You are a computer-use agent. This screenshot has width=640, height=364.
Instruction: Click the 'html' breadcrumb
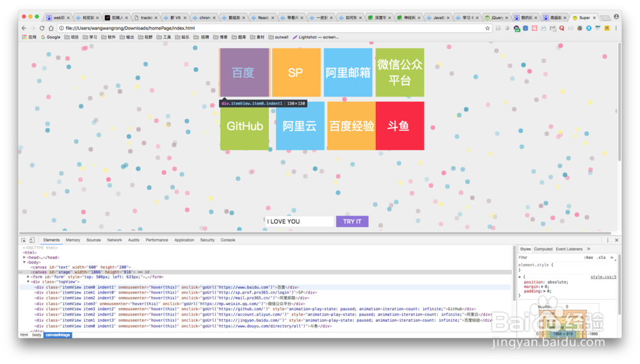[24, 335]
